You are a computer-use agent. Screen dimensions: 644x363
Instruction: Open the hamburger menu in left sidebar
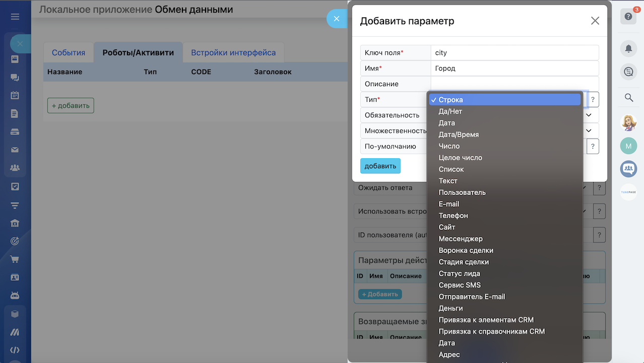(15, 17)
